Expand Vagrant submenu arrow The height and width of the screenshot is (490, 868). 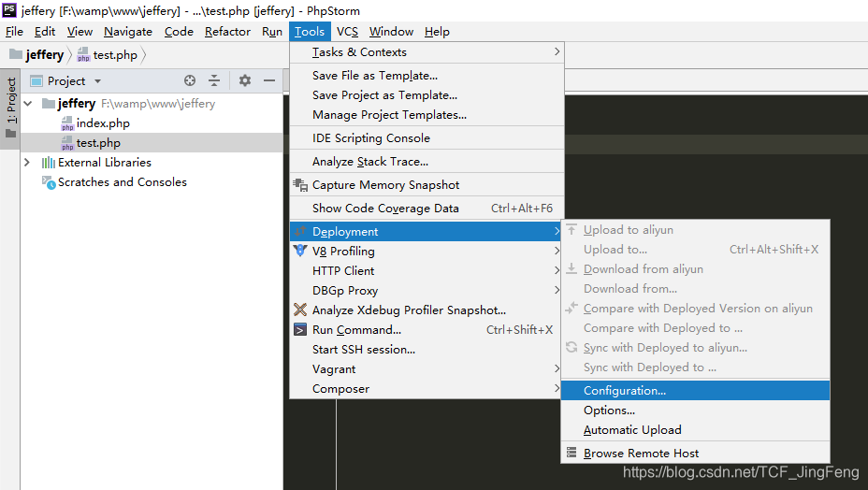coord(557,368)
